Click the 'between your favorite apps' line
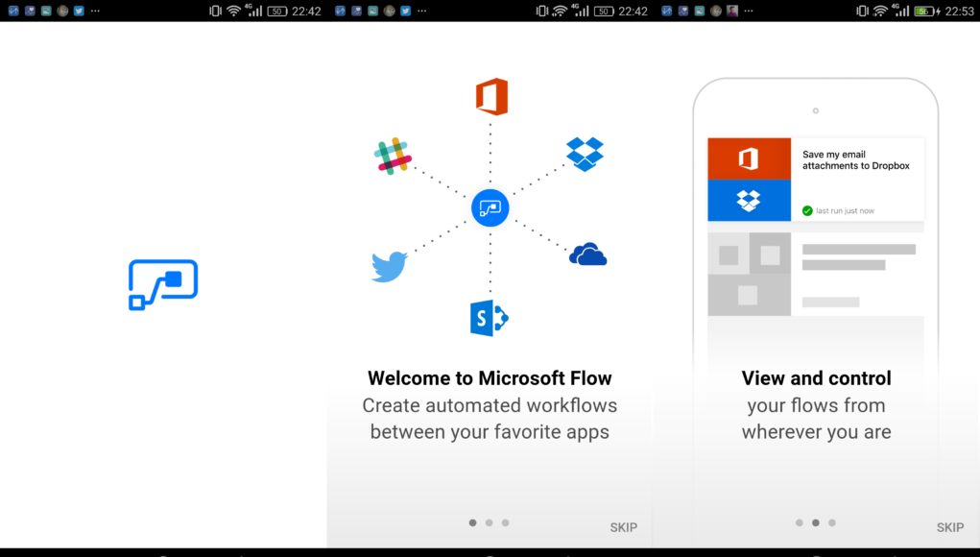The width and height of the screenshot is (980, 557). click(490, 432)
